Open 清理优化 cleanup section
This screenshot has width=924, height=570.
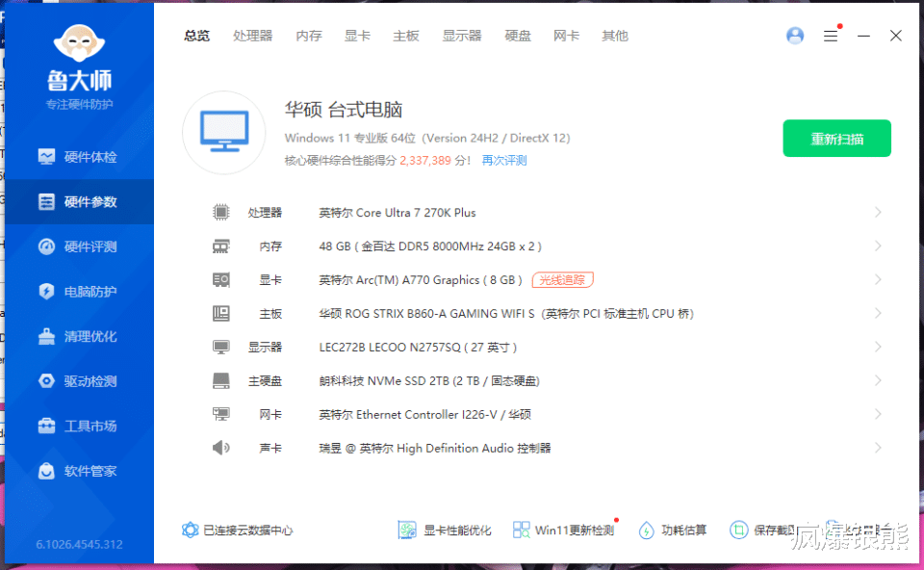[x=78, y=337]
